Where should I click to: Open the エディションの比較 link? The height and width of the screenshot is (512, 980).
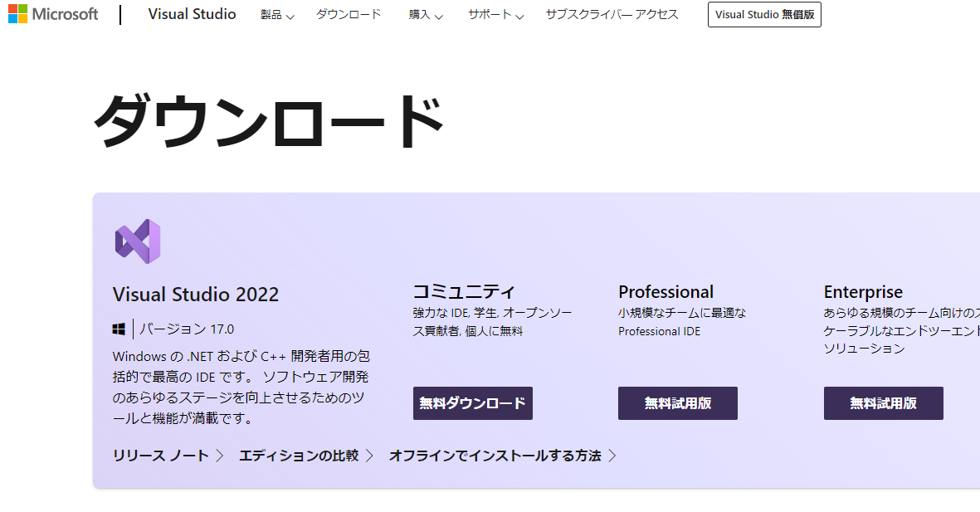coord(299,456)
